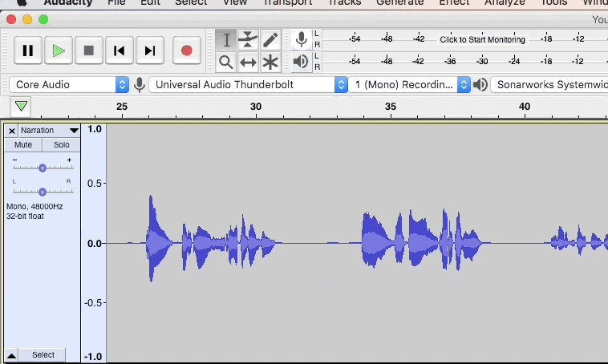608x364 pixels.
Task: Open the Universal Audio Thunderbolt device dropdown
Action: (249, 84)
